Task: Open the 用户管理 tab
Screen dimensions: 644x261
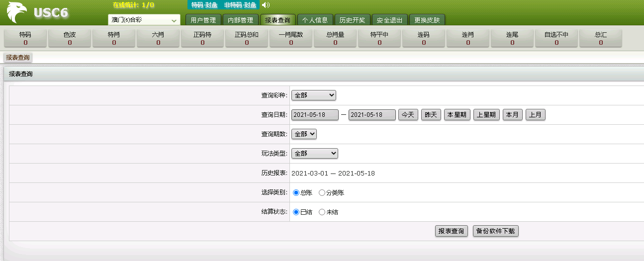Action: (x=203, y=20)
